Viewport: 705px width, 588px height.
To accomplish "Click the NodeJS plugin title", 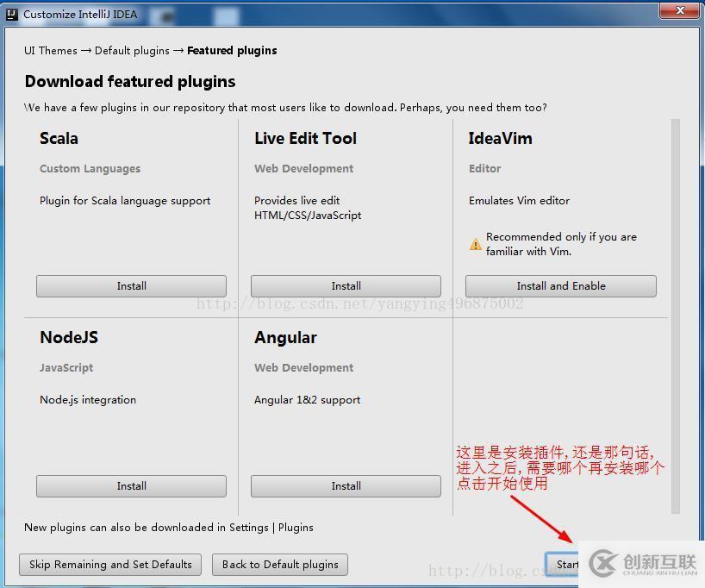I will coord(69,337).
